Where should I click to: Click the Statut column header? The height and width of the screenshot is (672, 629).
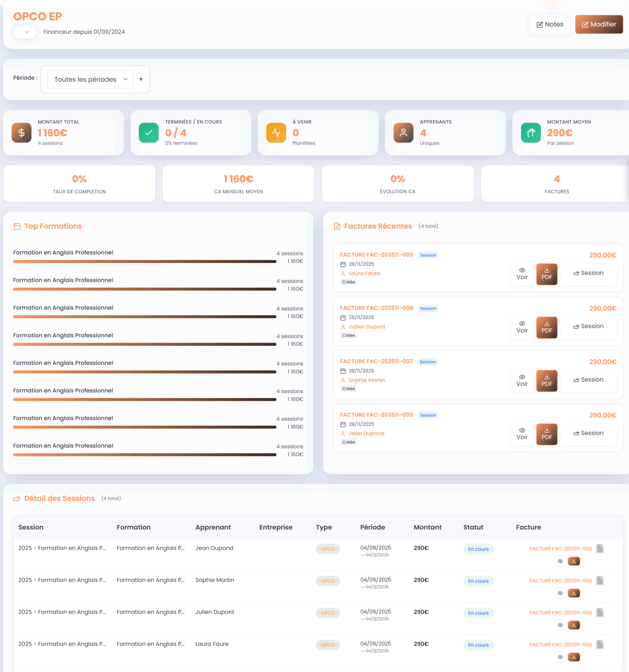pyautogui.click(x=473, y=527)
